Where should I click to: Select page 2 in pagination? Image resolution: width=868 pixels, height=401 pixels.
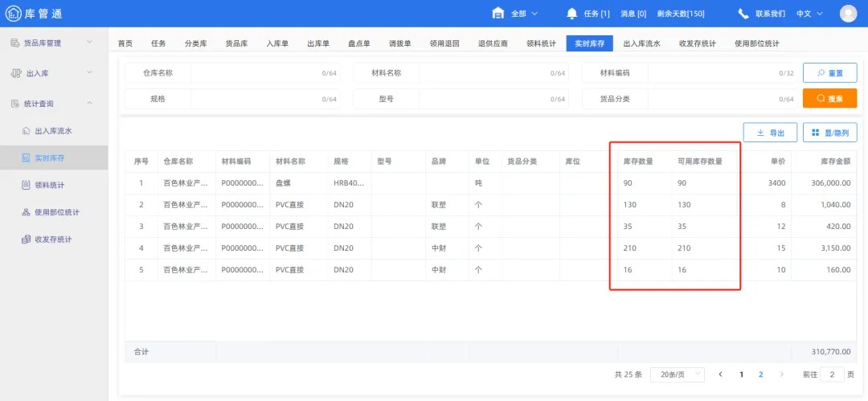click(x=760, y=374)
